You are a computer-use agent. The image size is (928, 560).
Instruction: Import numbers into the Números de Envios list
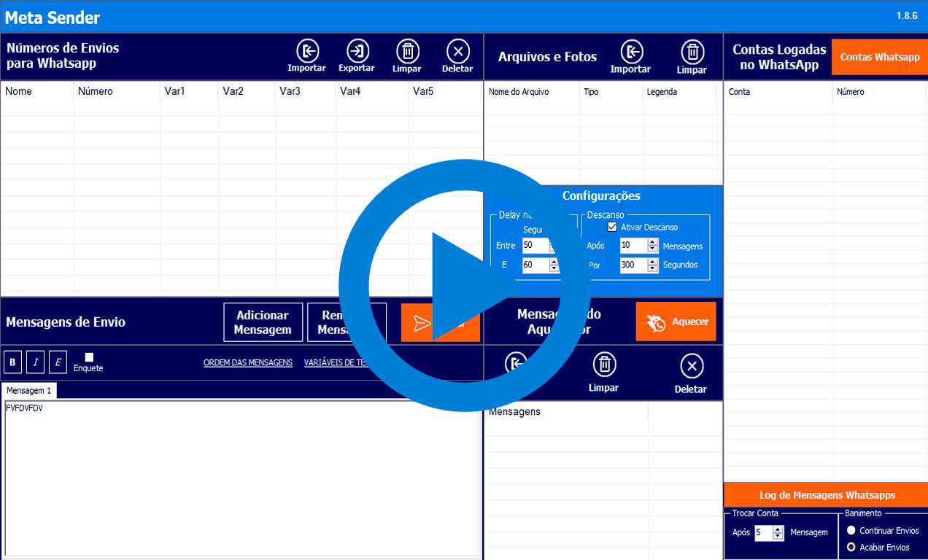(307, 56)
